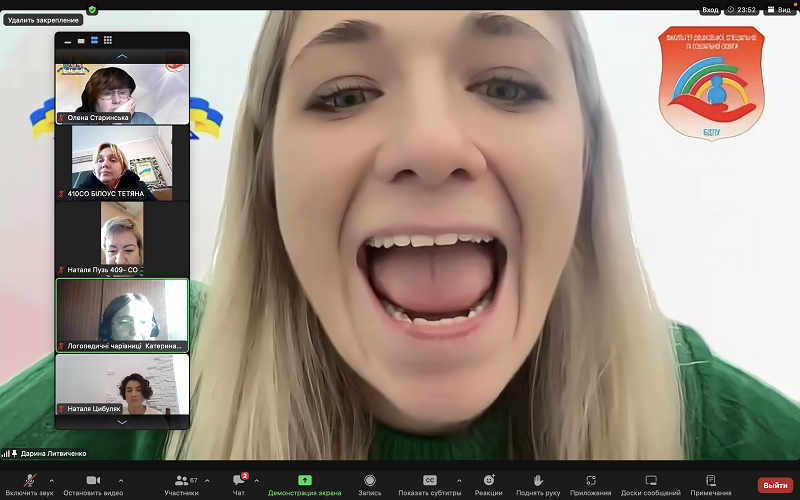Screen dimensions: 800x500
Task: Select Логопедичні чарівниці Катерина thumbnail
Action: tap(122, 315)
